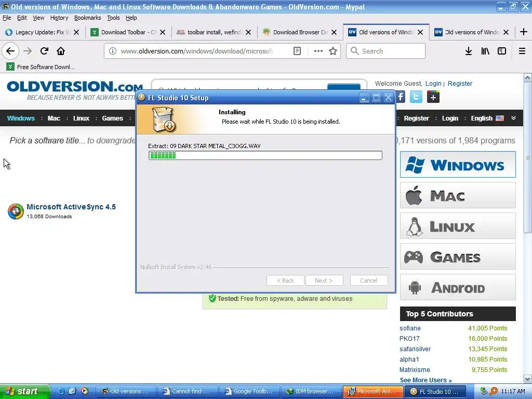This screenshot has width=532, height=399.
Task: Minimize the FL Studio 10 Setup window
Action: point(364,98)
